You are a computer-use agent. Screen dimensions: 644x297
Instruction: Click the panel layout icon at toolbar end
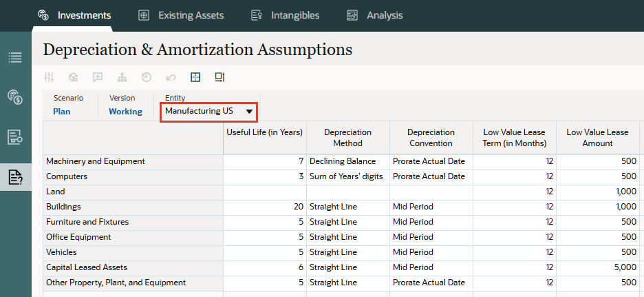click(x=219, y=77)
